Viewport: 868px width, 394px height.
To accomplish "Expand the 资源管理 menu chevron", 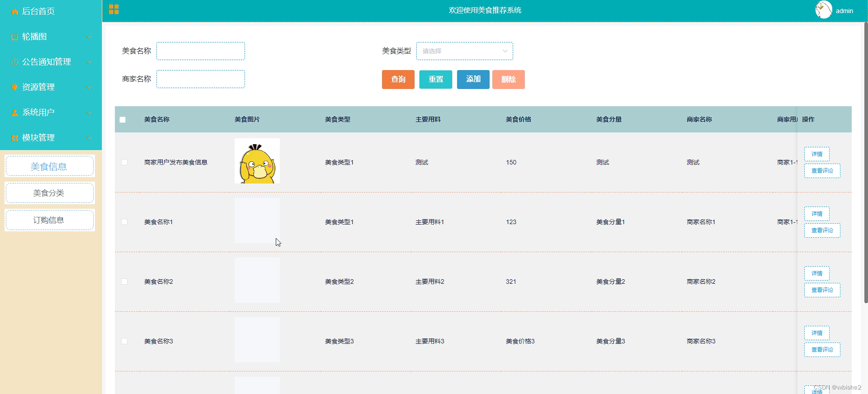I will coord(89,88).
